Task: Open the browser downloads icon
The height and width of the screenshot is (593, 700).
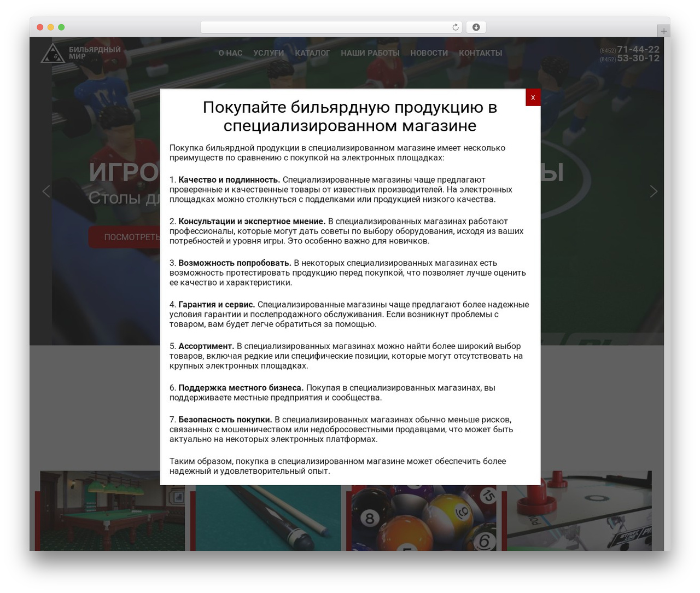Action: click(x=476, y=27)
